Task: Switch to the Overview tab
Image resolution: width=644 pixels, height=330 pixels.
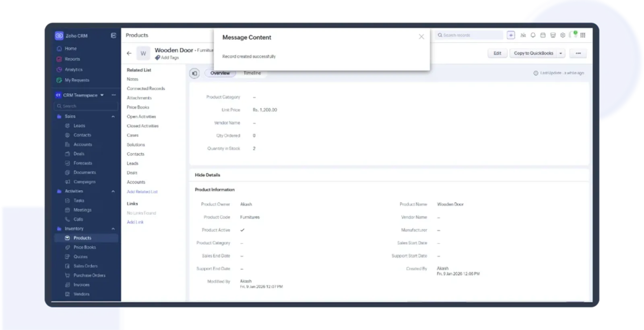Action: click(220, 73)
